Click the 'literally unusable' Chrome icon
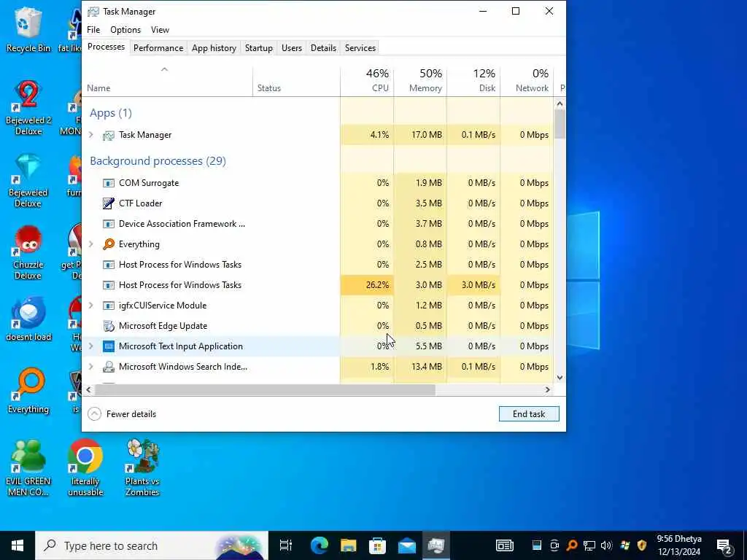Image resolution: width=747 pixels, height=560 pixels. [x=85, y=456]
